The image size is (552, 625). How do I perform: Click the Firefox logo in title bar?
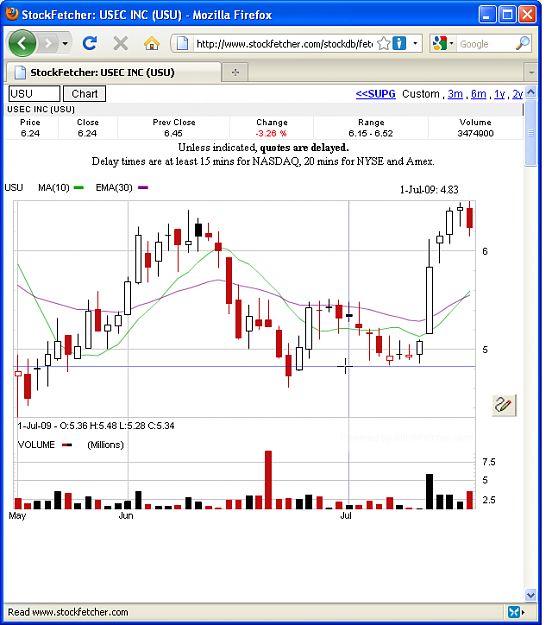pyautogui.click(x=12, y=14)
